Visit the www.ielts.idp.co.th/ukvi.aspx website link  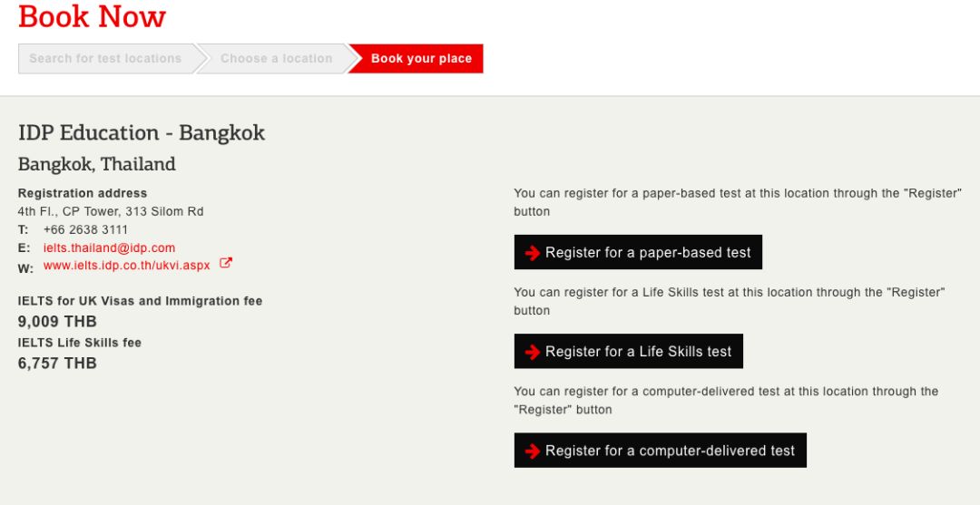click(x=127, y=266)
